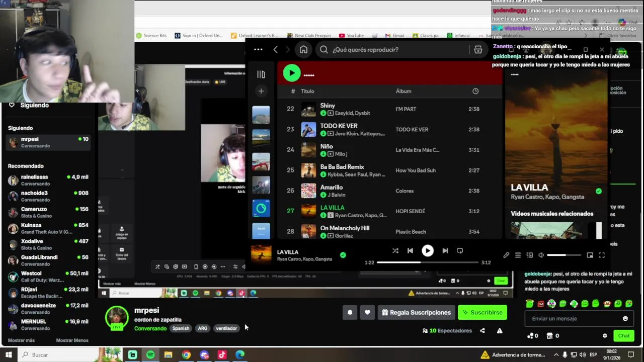644x362 pixels.
Task: Open the album HOPI SENDÉ link
Action: click(x=411, y=211)
